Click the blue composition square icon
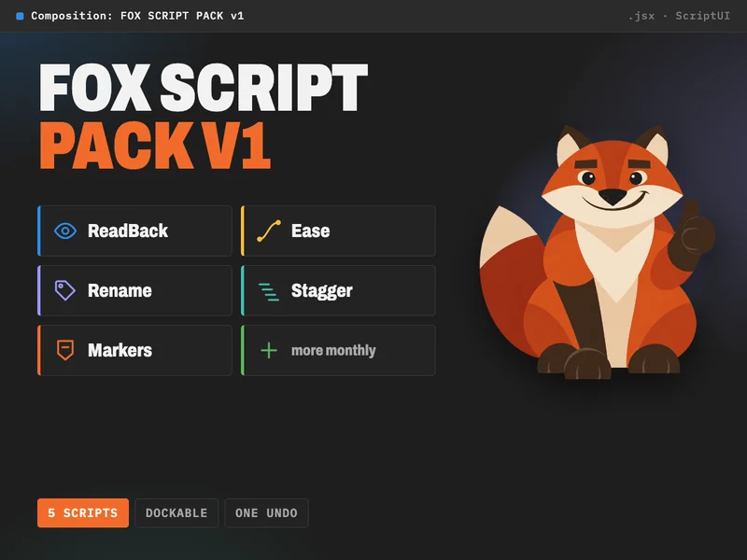The width and height of the screenshot is (747, 560). point(20,16)
